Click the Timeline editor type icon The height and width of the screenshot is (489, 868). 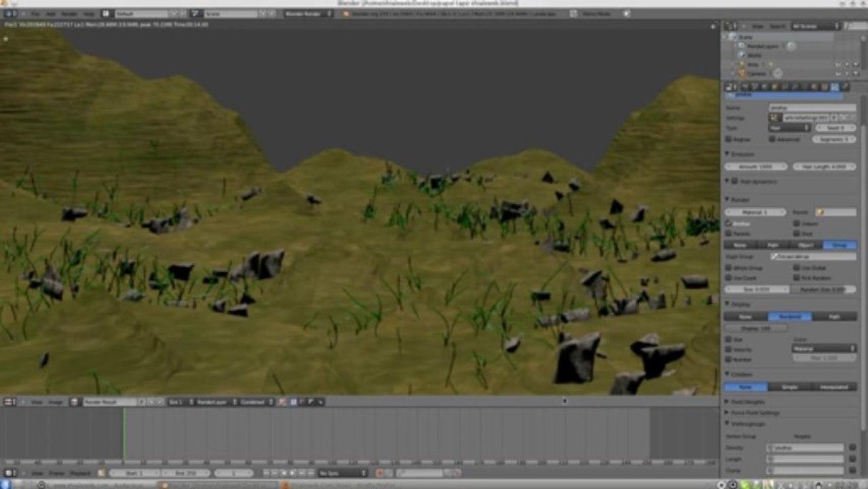point(10,473)
